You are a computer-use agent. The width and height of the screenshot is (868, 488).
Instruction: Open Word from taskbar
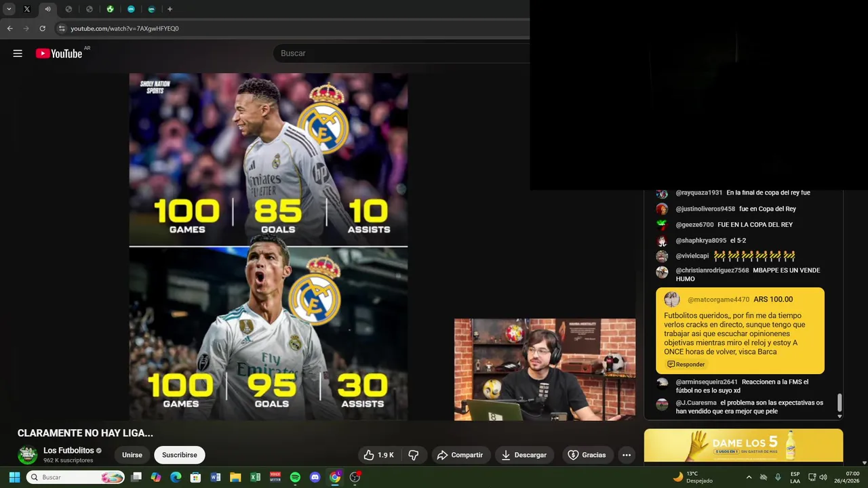pyautogui.click(x=216, y=477)
